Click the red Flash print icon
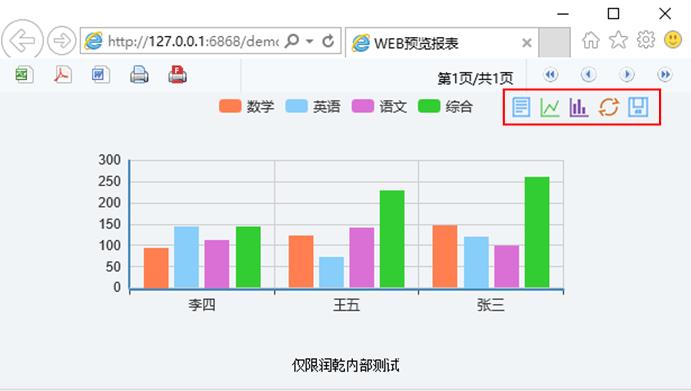 177,74
